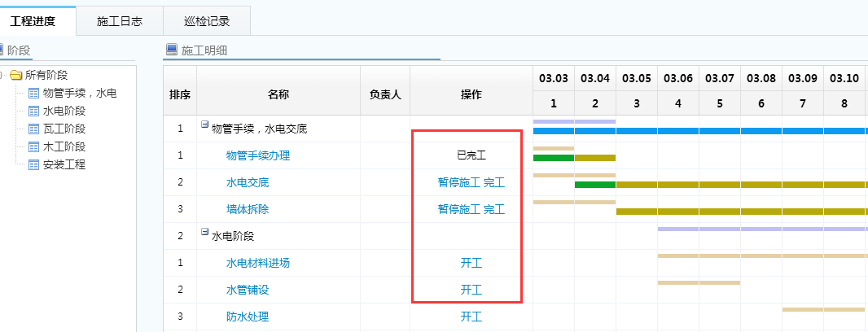The image size is (868, 332).
Task: Click the green progress bar of 物管手续办理
Action: [x=553, y=158]
